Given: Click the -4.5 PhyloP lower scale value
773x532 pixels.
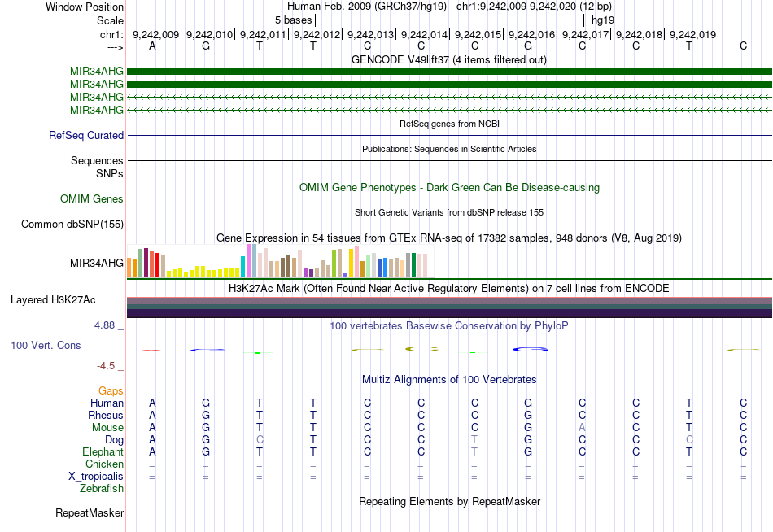Looking at the screenshot, I should point(106,366).
